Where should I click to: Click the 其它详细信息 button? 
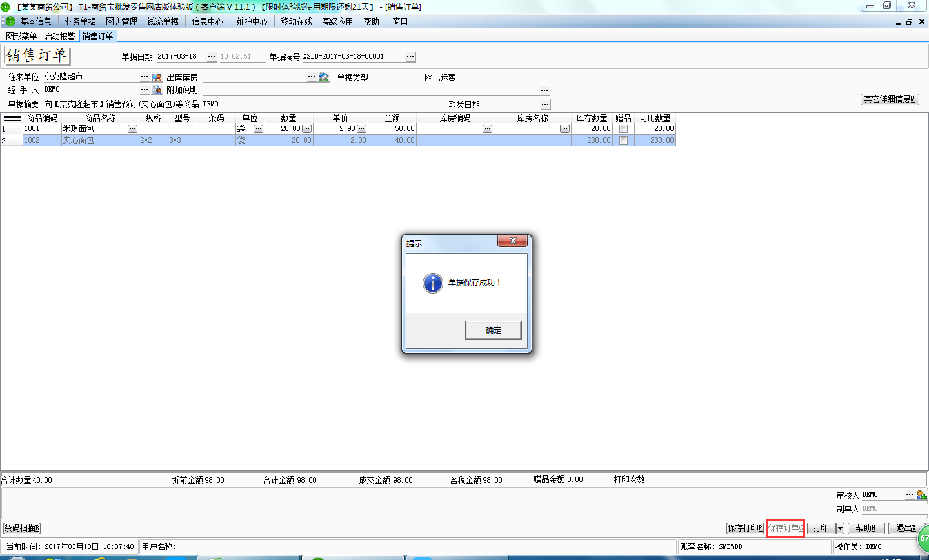coord(890,99)
